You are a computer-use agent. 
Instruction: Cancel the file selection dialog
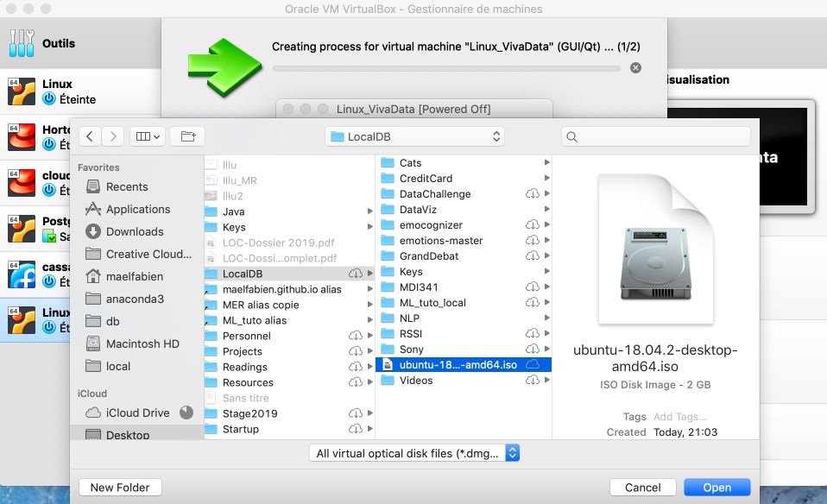click(x=643, y=488)
